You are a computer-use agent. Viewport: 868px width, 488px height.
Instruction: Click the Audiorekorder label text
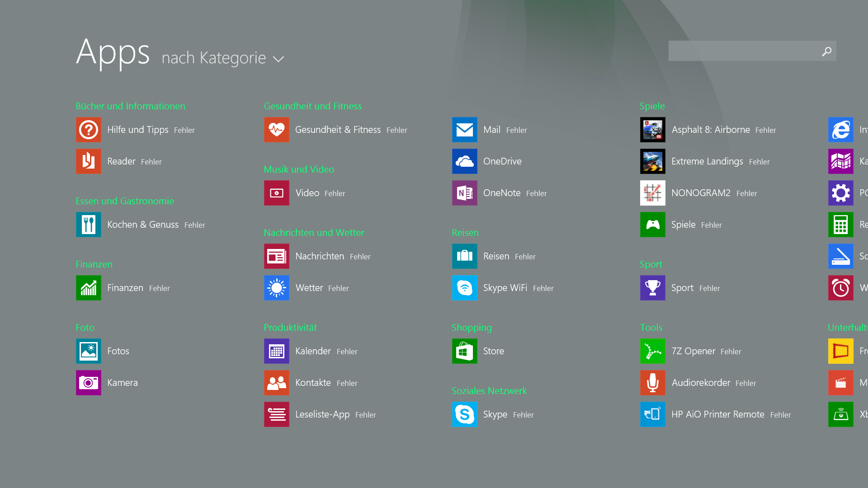(x=701, y=383)
